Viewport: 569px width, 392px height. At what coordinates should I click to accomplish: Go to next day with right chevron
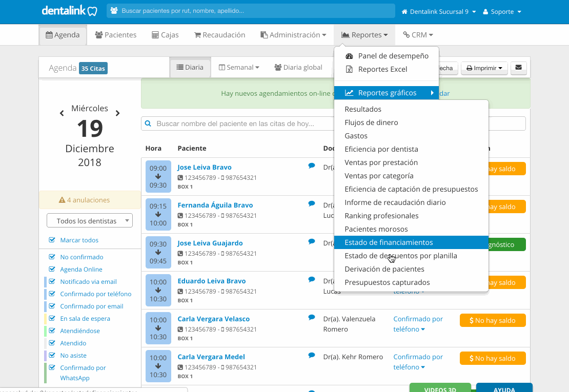coord(117,113)
